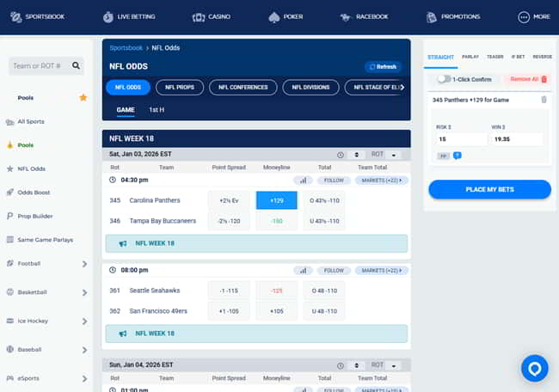Open the live chat bubble icon
Viewport: 559px width, 392px height.
coord(534,369)
